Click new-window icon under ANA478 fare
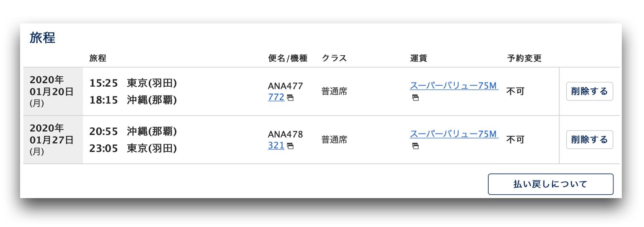 (415, 146)
